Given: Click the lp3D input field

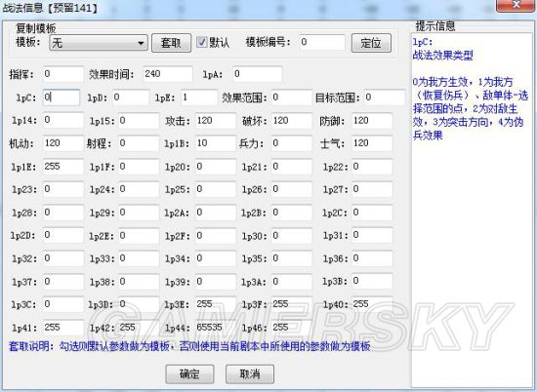Looking at the screenshot, I should tap(139, 304).
